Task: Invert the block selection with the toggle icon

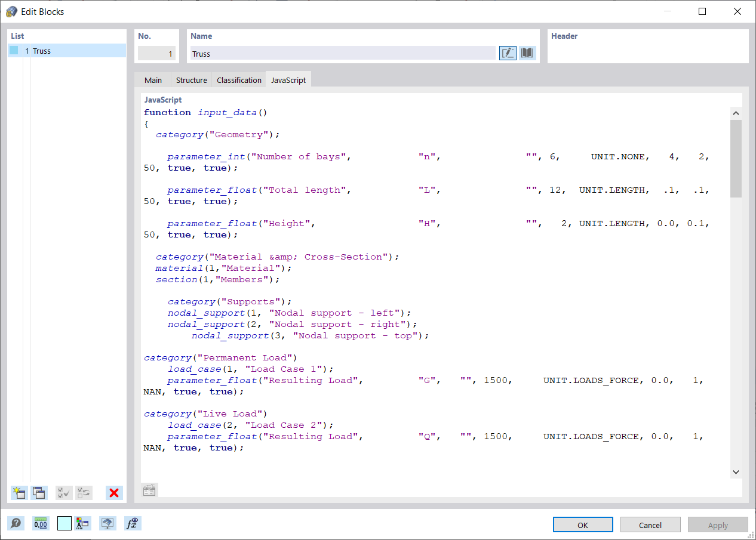Action: click(x=84, y=493)
